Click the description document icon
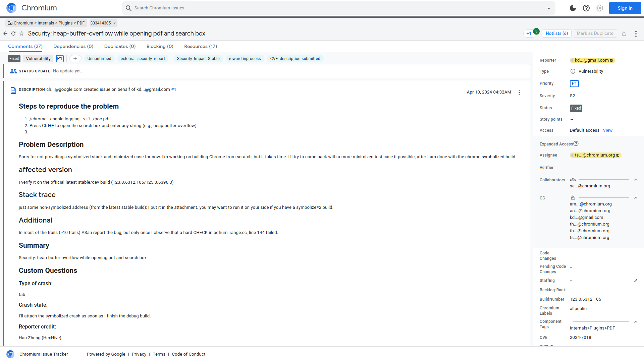Screen dimensions: 644x362 13,90
